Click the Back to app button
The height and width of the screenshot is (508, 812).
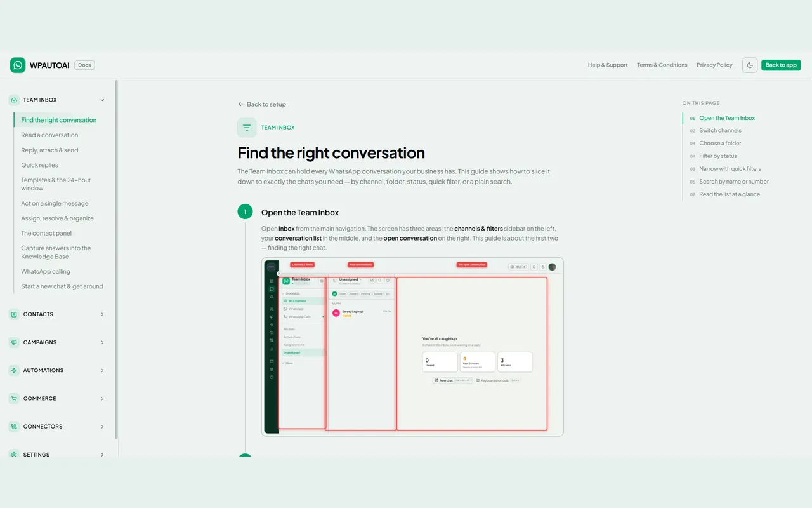(x=781, y=65)
